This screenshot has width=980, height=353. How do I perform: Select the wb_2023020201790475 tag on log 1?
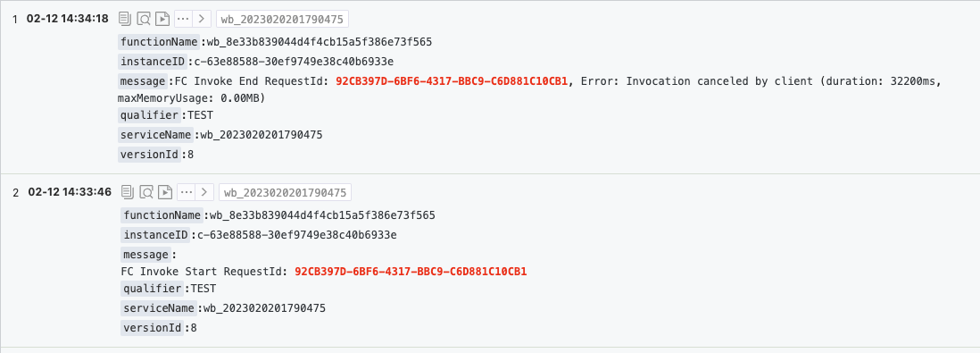coord(282,20)
